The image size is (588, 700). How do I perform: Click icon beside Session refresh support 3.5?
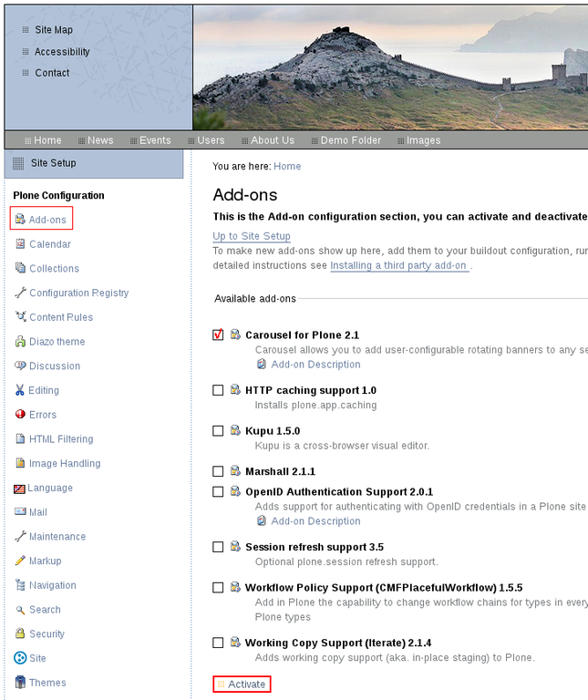(235, 547)
